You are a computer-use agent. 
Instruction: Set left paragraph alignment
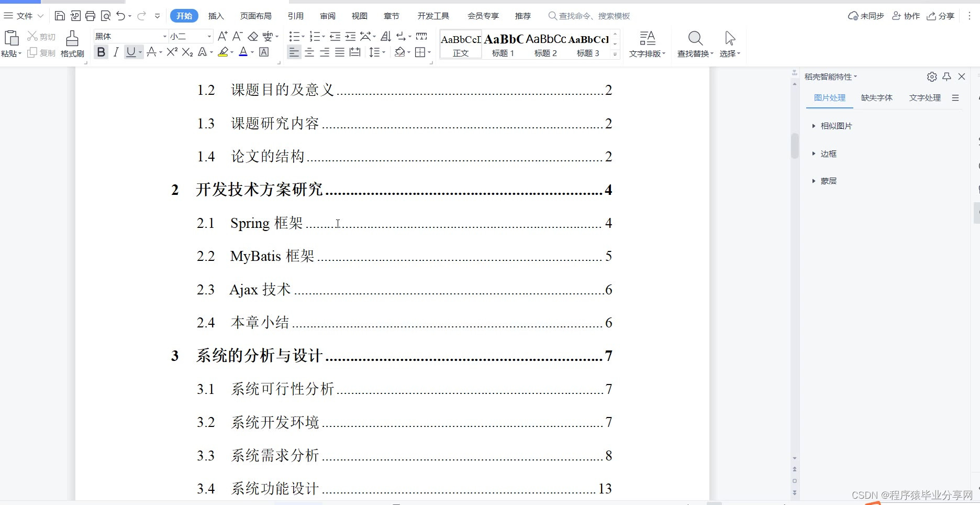point(294,52)
